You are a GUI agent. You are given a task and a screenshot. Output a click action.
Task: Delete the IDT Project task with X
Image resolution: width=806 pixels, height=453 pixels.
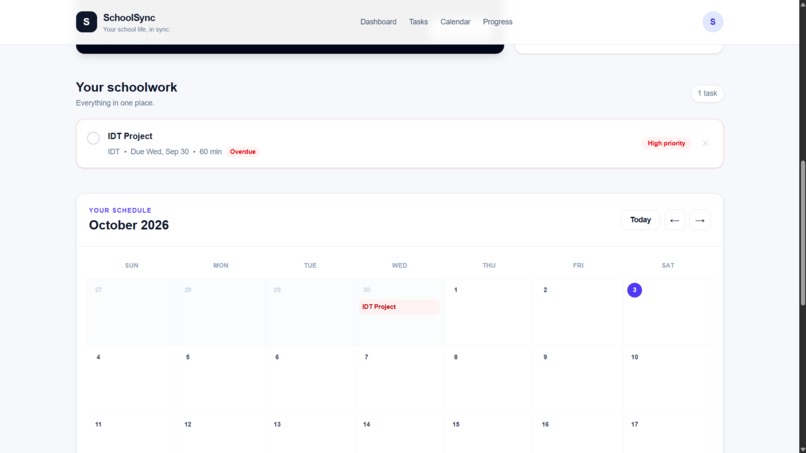(x=705, y=143)
